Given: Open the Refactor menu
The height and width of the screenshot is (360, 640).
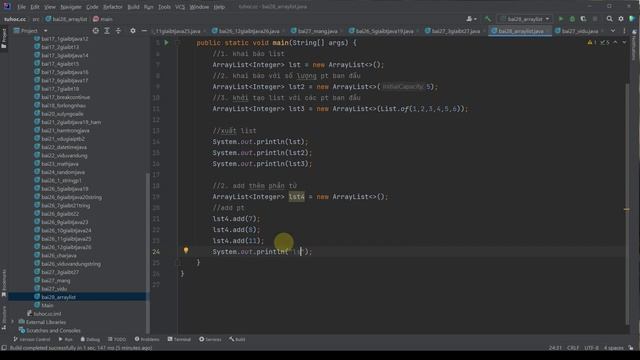Looking at the screenshot, I should pos(113,7).
